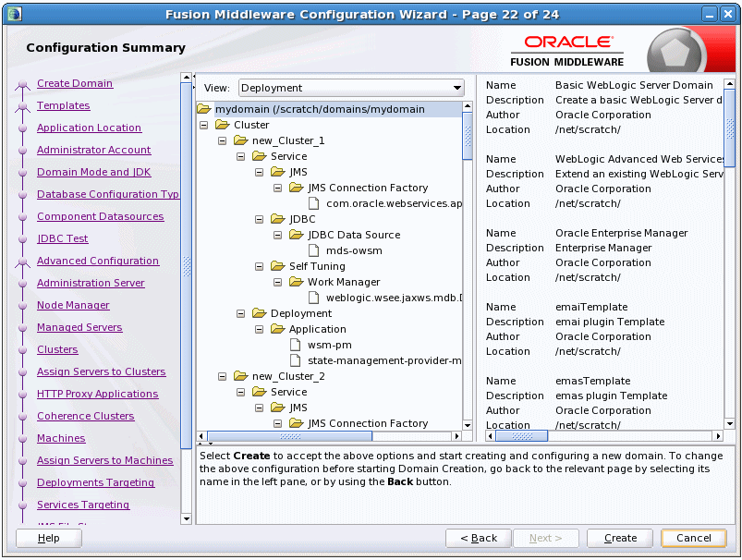
Task: Click the wizard title bar application icon
Action: 14,14
